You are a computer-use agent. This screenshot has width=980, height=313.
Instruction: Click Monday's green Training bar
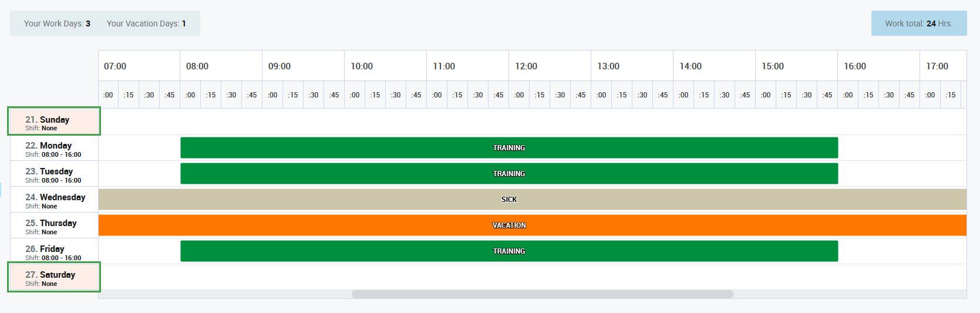coord(508,148)
